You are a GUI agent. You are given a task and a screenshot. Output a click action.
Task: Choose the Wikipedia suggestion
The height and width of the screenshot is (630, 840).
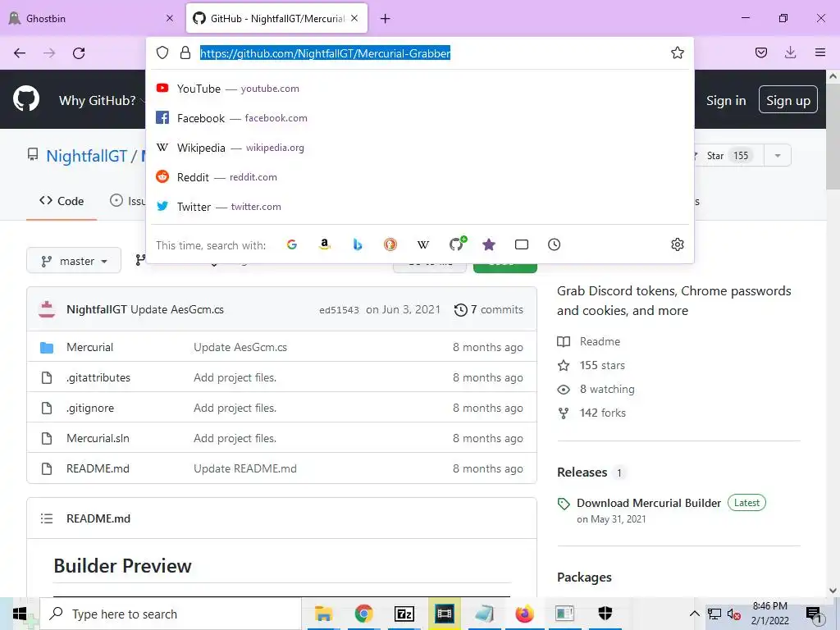click(420, 148)
